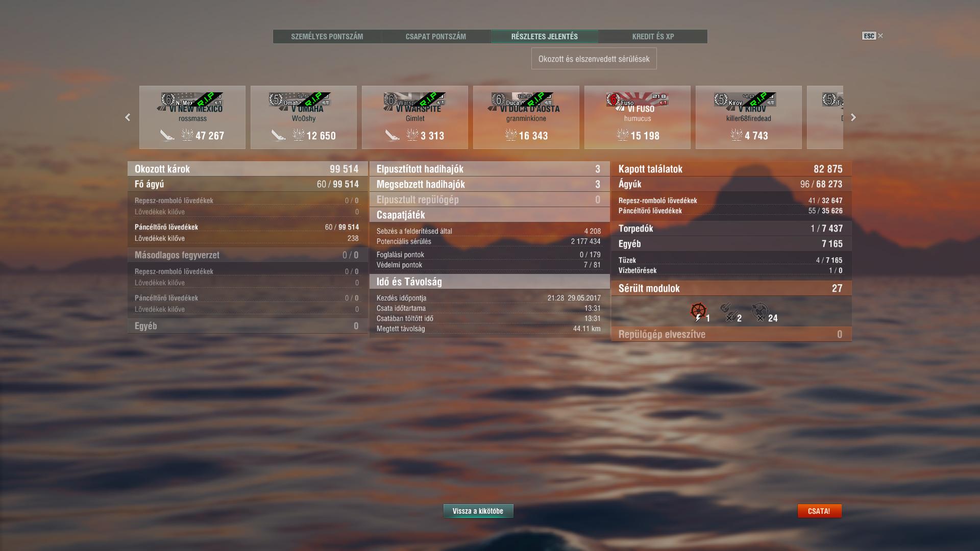Image resolution: width=980 pixels, height=551 pixels.
Task: Select the VI Duca d'Aosta ship card
Action: point(526,117)
